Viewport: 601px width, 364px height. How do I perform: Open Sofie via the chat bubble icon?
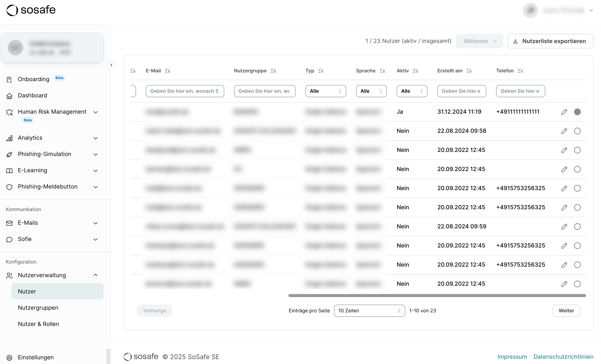click(9, 239)
